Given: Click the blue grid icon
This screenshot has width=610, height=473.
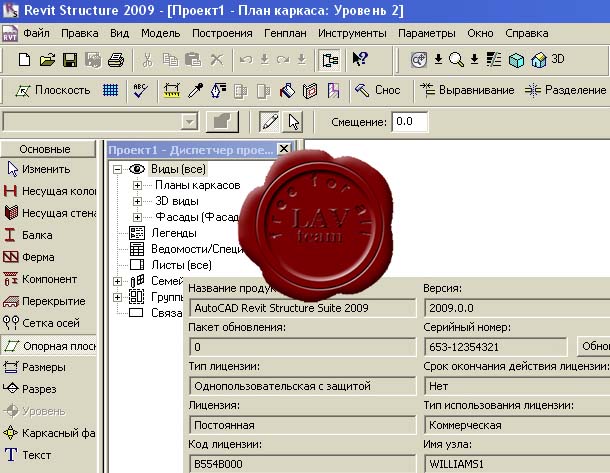Looking at the screenshot, I should 110,90.
